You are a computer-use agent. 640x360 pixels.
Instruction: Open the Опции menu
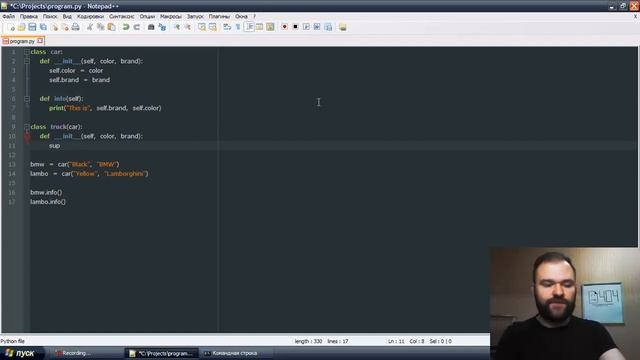(147, 16)
